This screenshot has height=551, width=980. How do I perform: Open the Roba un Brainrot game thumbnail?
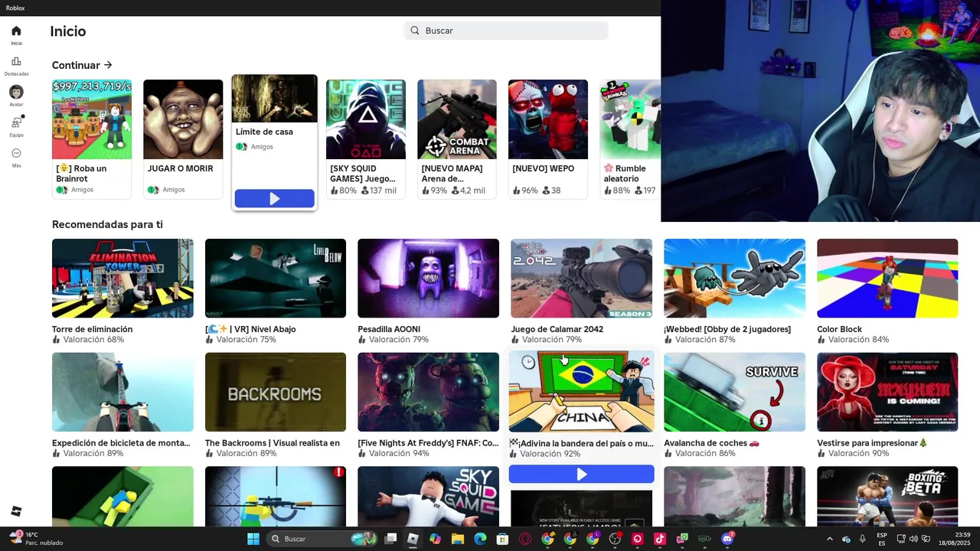point(92,119)
